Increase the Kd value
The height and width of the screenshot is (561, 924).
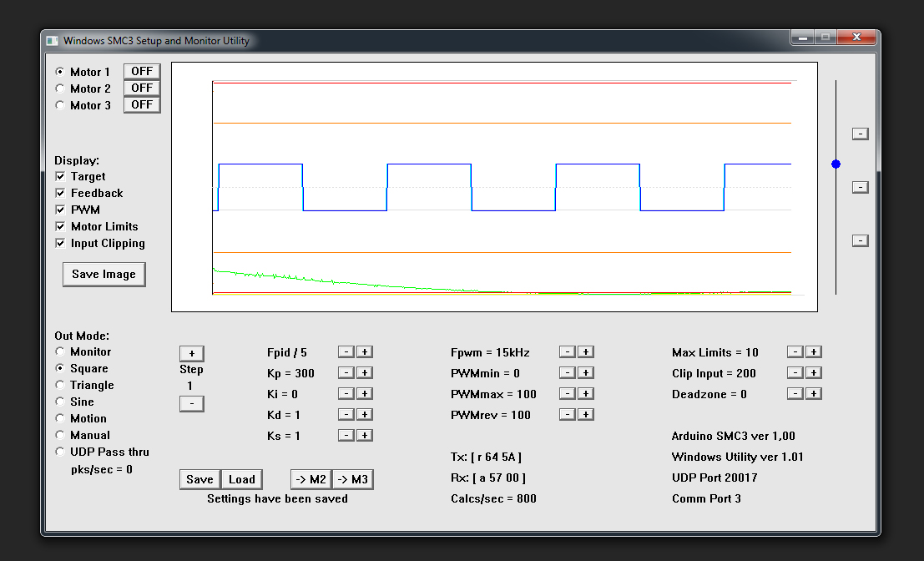coord(365,414)
